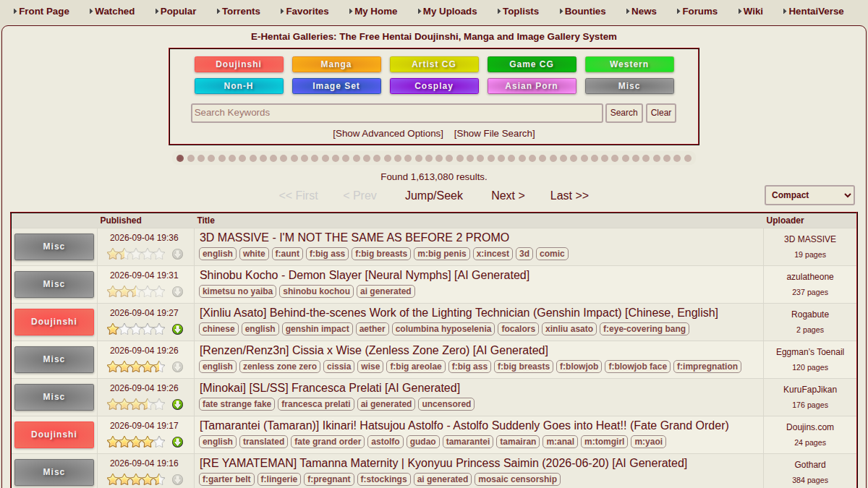Open News menu item

click(644, 12)
